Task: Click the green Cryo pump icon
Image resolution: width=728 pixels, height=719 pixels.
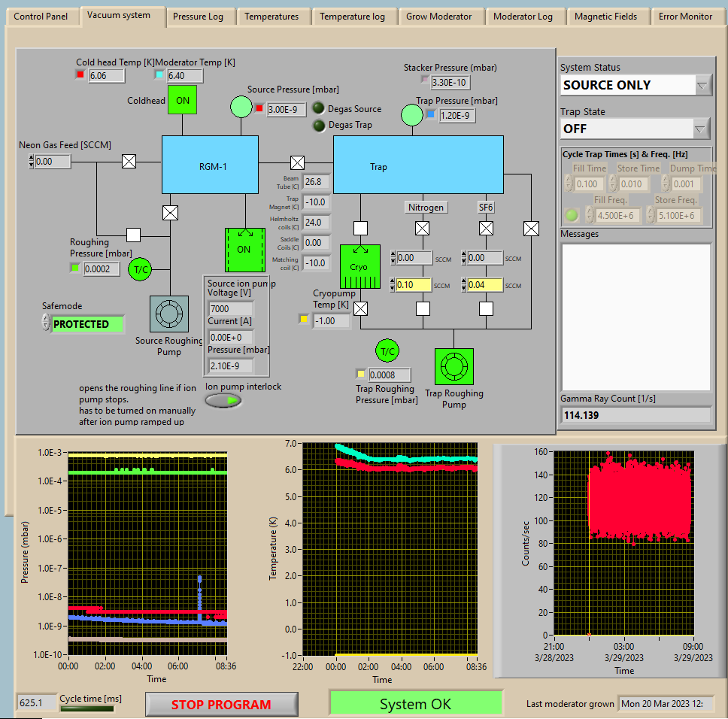Action: coord(359,267)
